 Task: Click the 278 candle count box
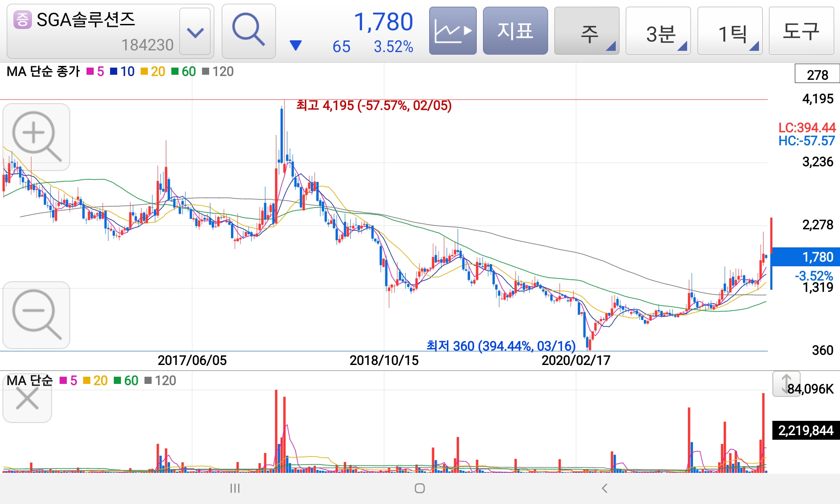817,74
